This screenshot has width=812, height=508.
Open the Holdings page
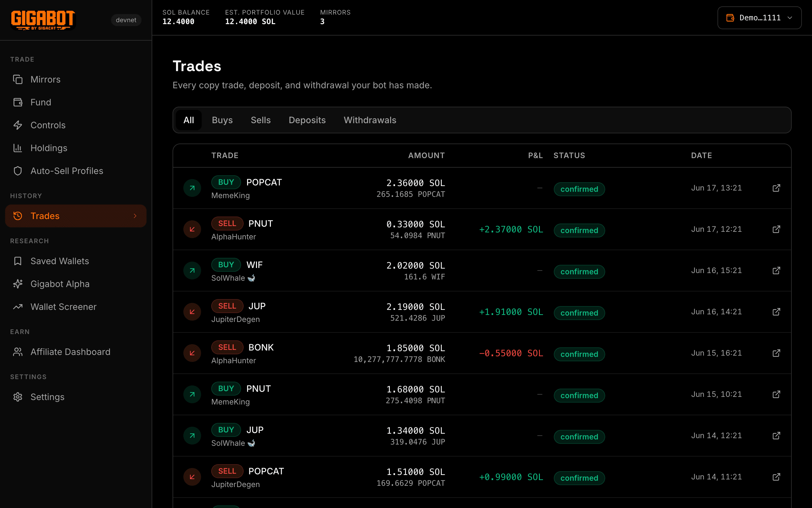(x=76, y=148)
